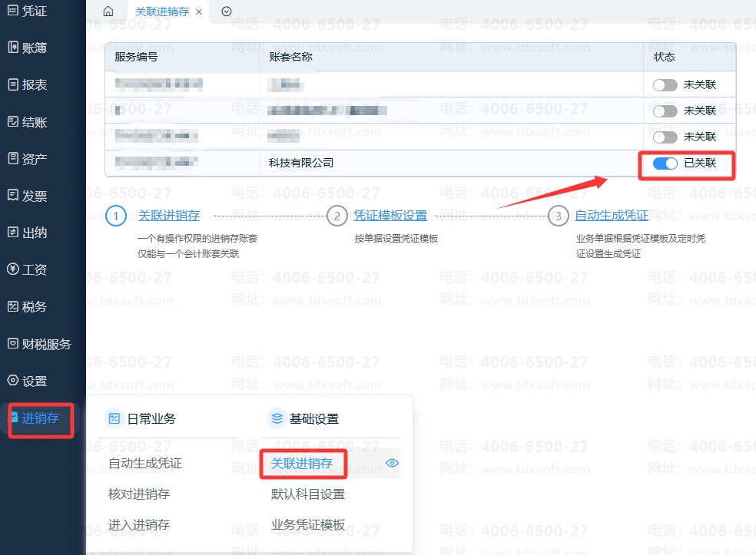Enable the second row's association toggle
This screenshot has width=756, height=555.
point(665,111)
